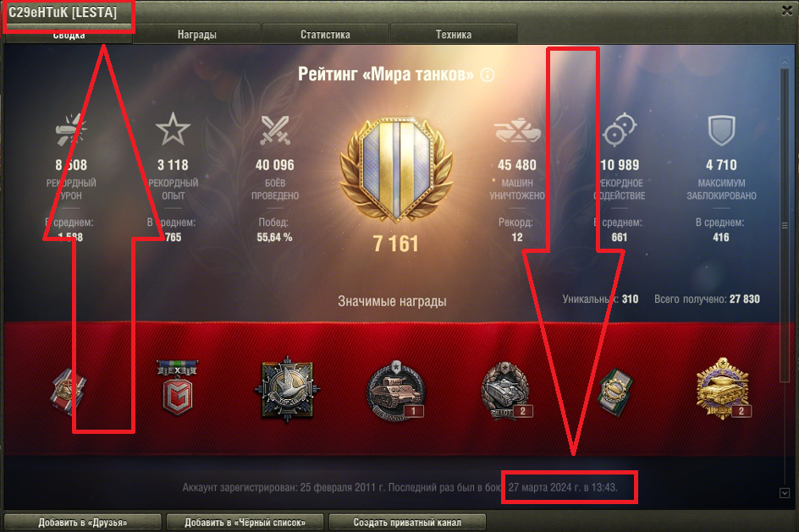This screenshot has height=532, width=799.
Task: Click the crossed swords battles icon
Action: (275, 129)
